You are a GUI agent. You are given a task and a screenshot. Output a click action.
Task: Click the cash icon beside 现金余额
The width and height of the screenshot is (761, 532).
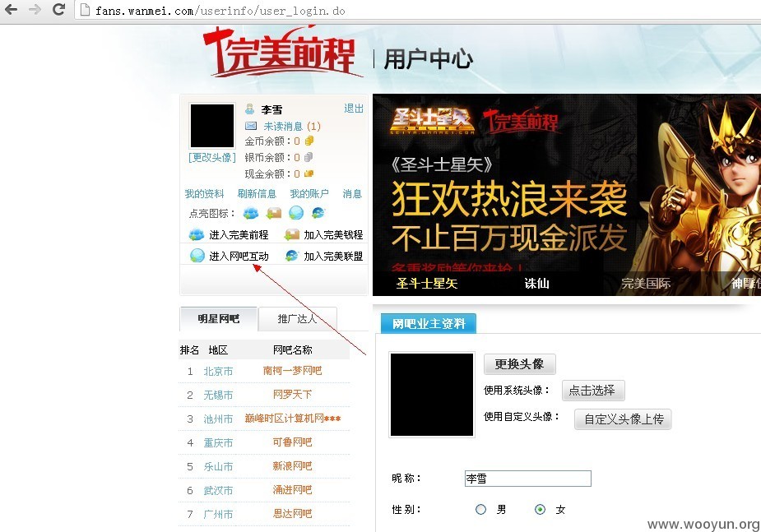(x=309, y=173)
